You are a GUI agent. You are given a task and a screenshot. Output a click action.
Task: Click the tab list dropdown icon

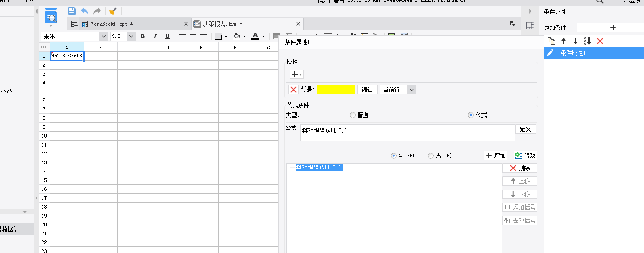tap(512, 24)
